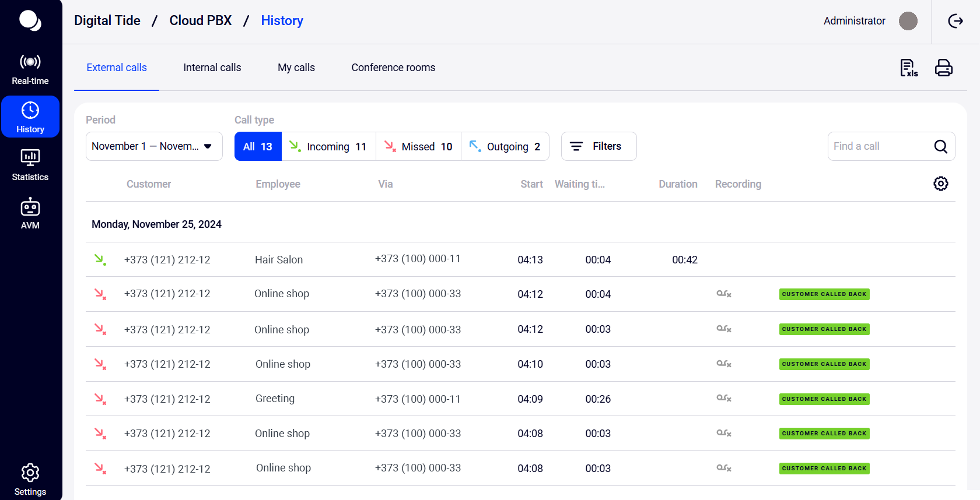Export call history to XLS
Viewport: 980px width, 500px height.
point(908,68)
